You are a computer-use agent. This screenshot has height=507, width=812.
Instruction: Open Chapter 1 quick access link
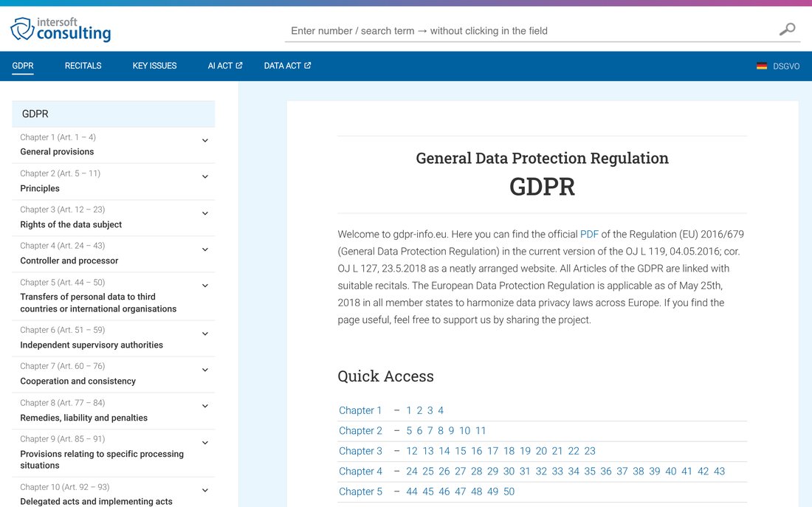click(x=360, y=410)
